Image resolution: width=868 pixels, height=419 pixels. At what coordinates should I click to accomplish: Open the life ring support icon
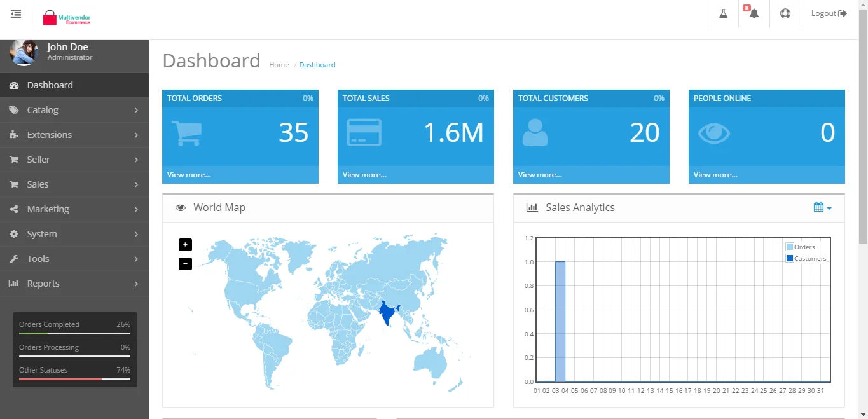click(785, 13)
